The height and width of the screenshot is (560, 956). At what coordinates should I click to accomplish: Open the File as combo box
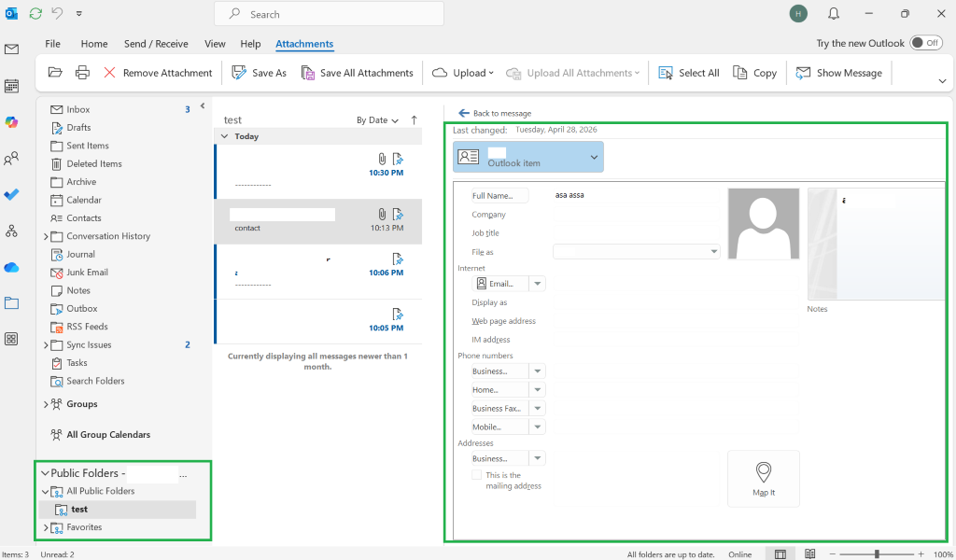637,251
